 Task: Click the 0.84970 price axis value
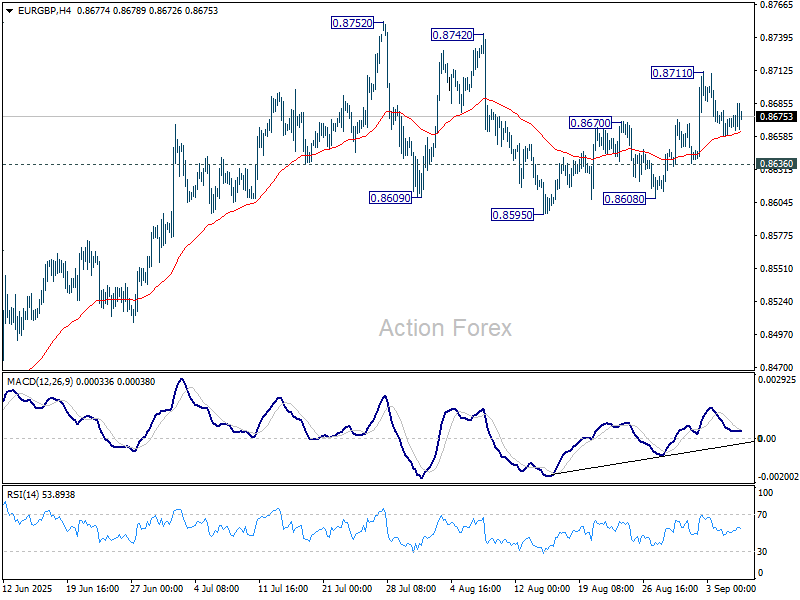click(777, 335)
